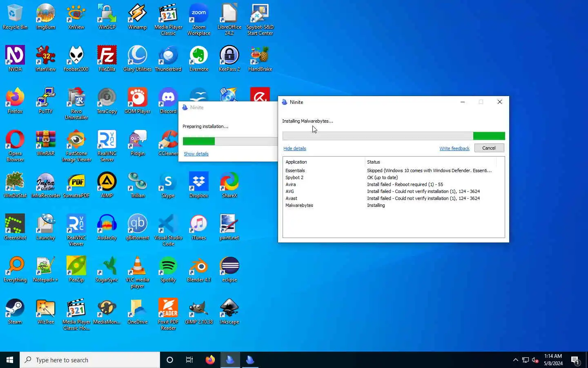Click the Status column header
Image resolution: width=588 pixels, height=368 pixels.
click(431, 162)
